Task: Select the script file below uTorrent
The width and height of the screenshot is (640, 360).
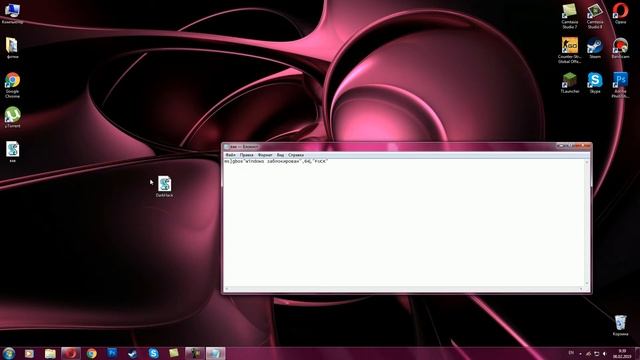Action: pyautogui.click(x=12, y=151)
